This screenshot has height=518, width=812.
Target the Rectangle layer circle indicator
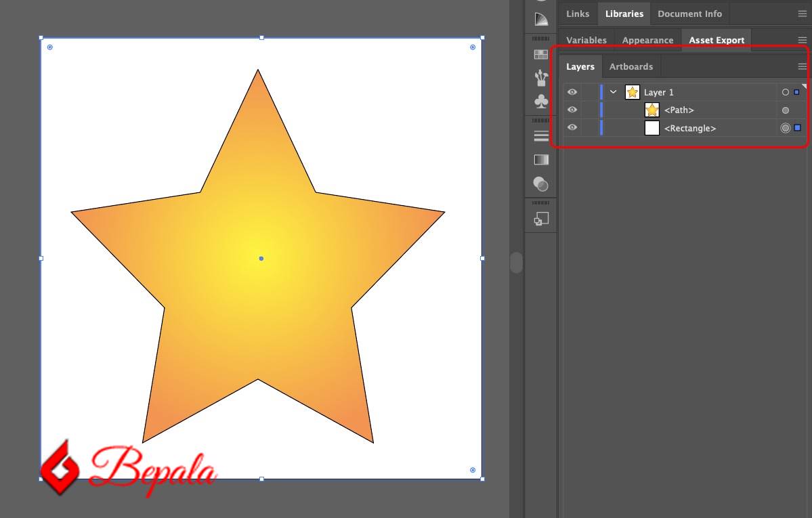[784, 127]
